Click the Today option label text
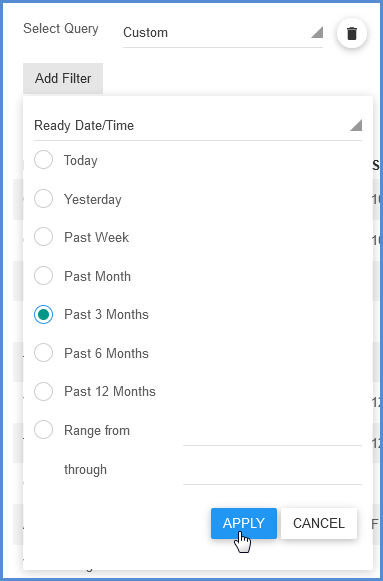Screen dimensions: 383x581 pos(81,160)
